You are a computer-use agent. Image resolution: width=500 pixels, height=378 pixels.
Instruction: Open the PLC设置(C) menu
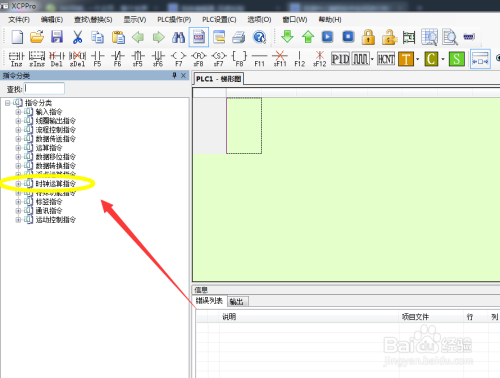coord(219,20)
